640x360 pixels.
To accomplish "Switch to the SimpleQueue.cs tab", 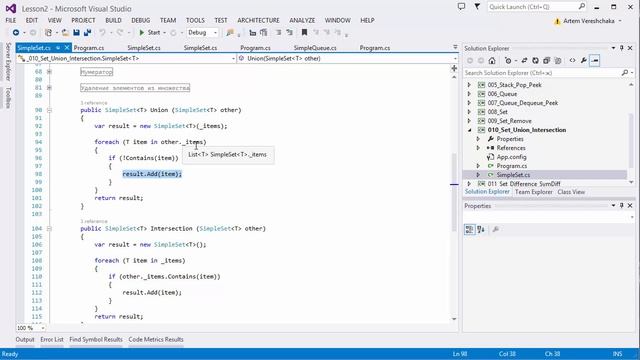I will 315,48.
